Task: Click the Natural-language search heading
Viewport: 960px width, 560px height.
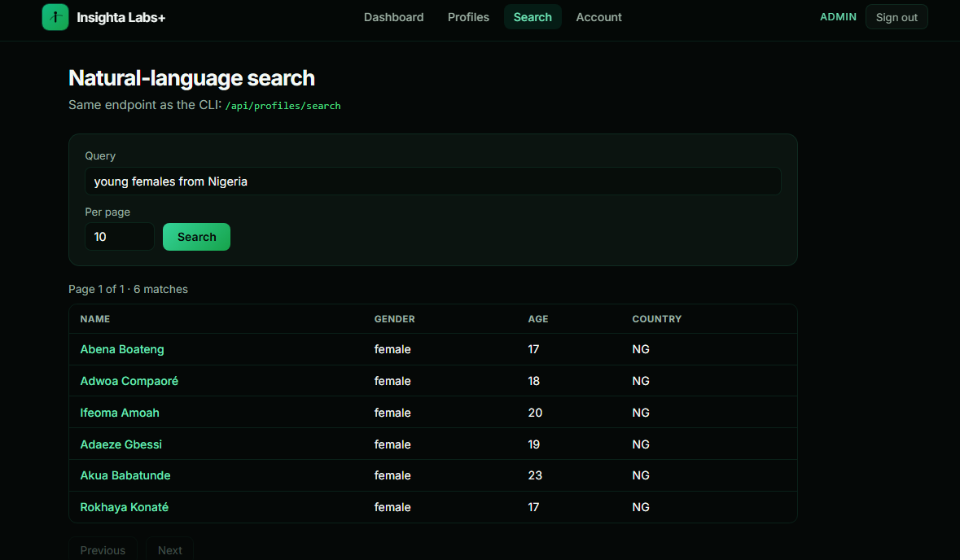Action: pyautogui.click(x=191, y=78)
